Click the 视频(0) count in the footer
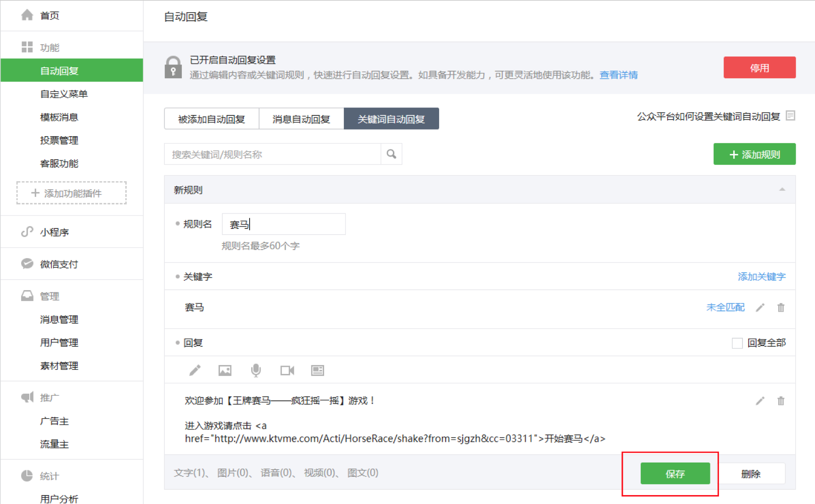This screenshot has height=504, width=815. coord(319,473)
